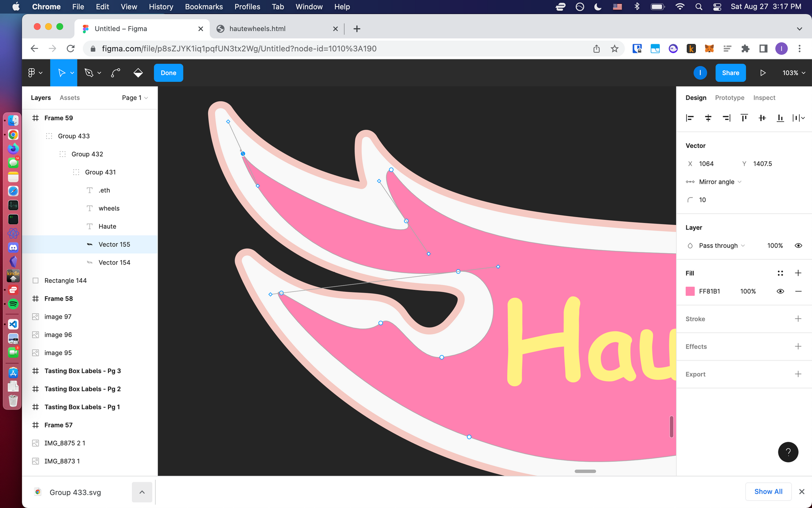The image size is (812, 508).
Task: Select the Bend tool
Action: click(x=116, y=73)
